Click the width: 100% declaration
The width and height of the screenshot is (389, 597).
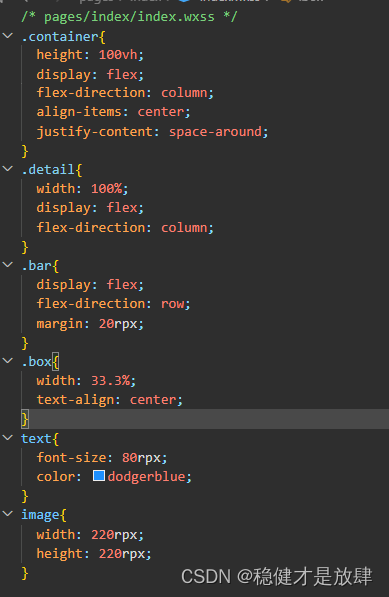pos(83,188)
